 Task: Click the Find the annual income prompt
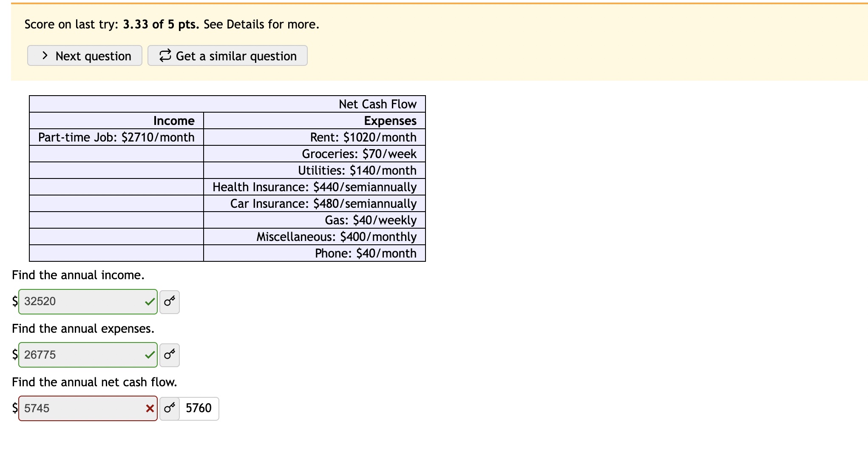[x=78, y=275]
